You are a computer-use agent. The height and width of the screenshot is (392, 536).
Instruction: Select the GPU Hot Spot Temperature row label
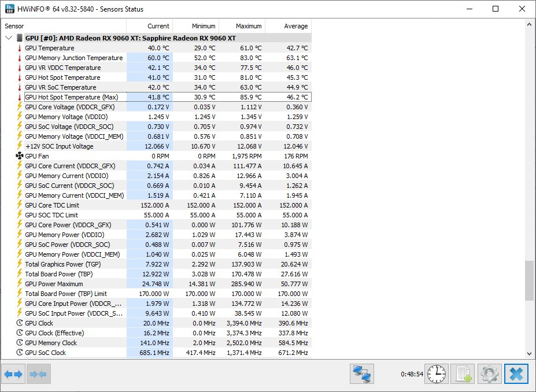pyautogui.click(x=62, y=77)
